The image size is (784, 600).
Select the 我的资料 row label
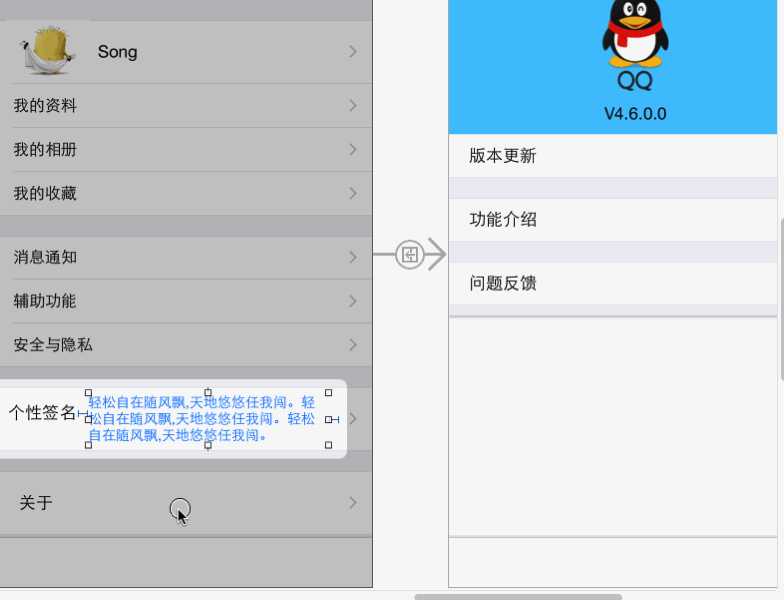click(x=45, y=106)
